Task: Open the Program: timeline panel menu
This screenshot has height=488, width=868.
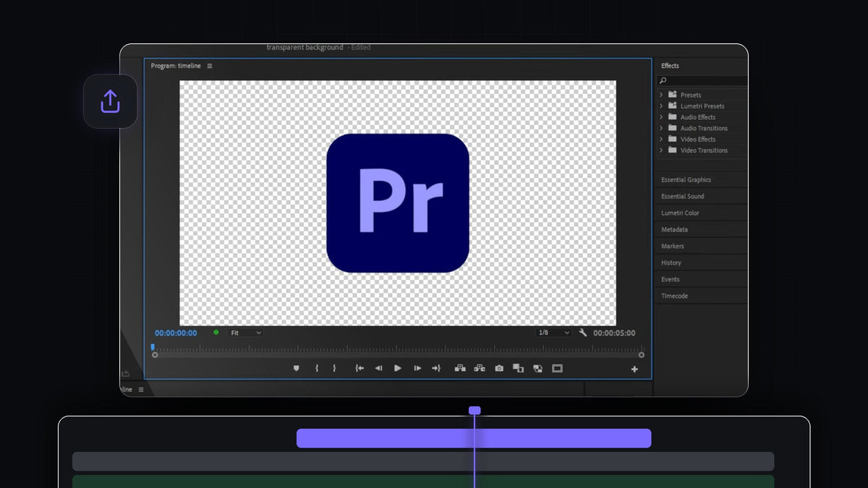Action: click(210, 66)
